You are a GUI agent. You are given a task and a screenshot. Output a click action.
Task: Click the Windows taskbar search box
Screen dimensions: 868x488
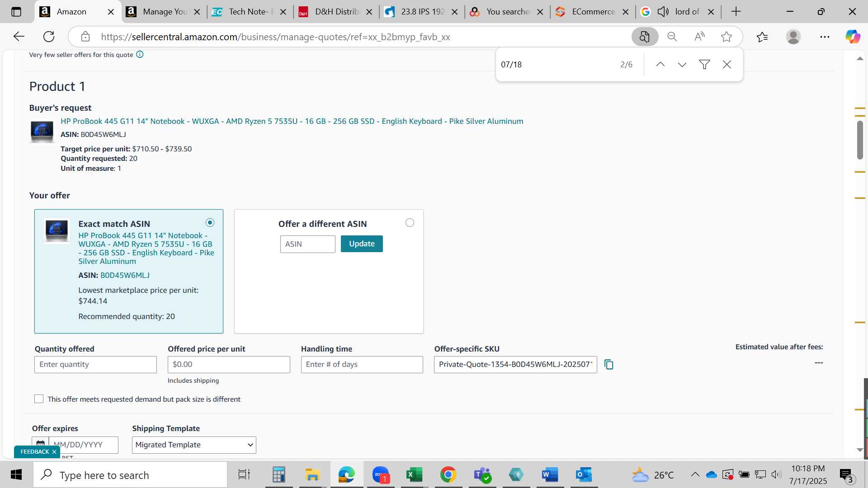130,475
